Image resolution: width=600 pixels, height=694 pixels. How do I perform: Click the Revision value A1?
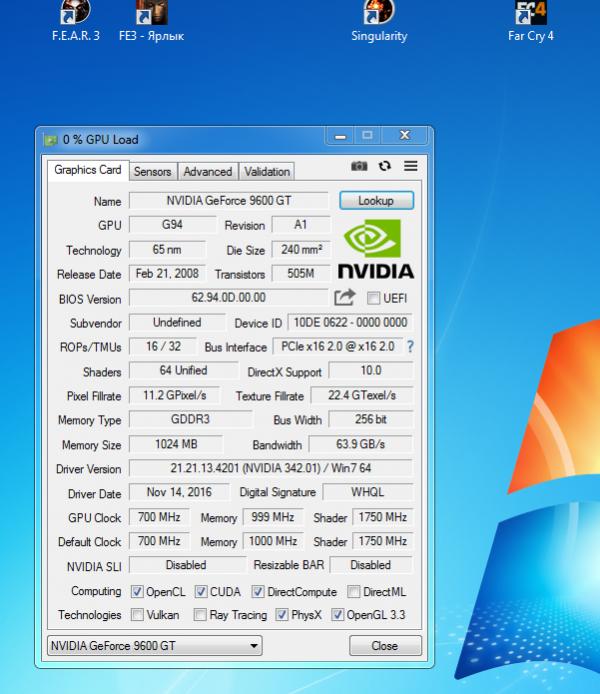[300, 225]
